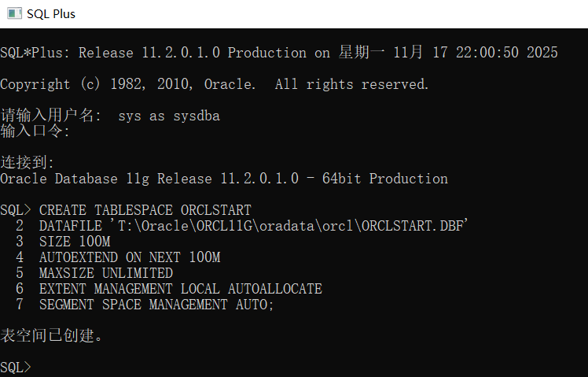The height and width of the screenshot is (377, 588).
Task: Click the "MAXSIZE UNLIMITED" line
Action: coord(106,273)
